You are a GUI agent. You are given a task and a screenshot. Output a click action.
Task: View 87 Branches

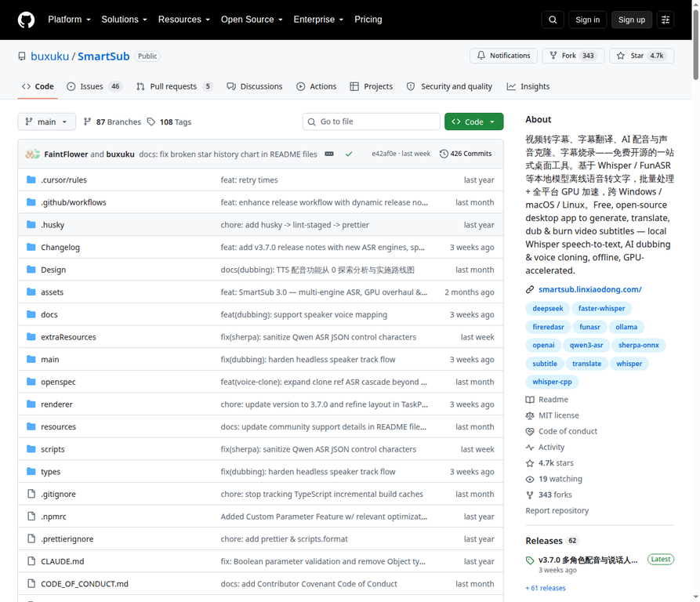coord(112,121)
